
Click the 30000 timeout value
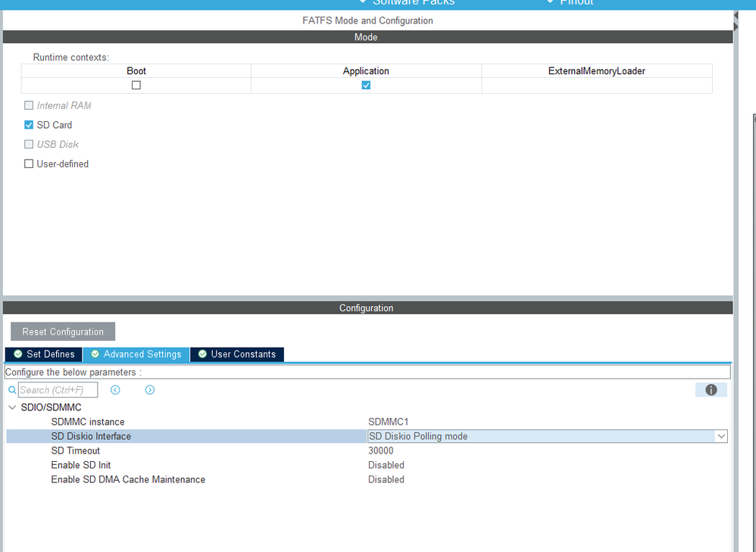tap(381, 451)
